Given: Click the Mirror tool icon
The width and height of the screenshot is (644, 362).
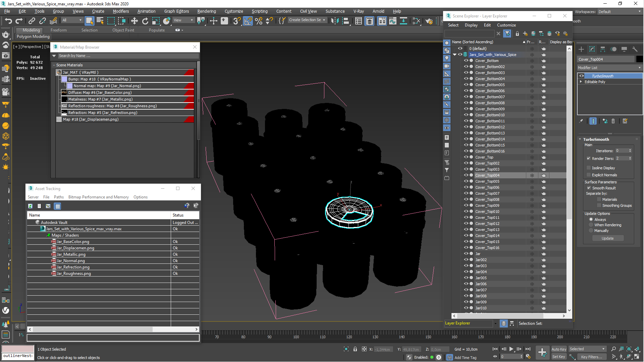Looking at the screenshot, I should point(334,21).
